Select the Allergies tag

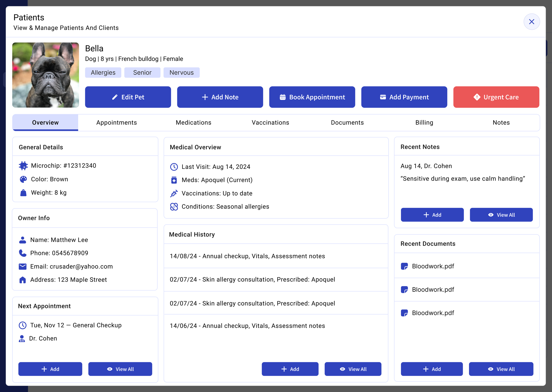click(x=103, y=73)
